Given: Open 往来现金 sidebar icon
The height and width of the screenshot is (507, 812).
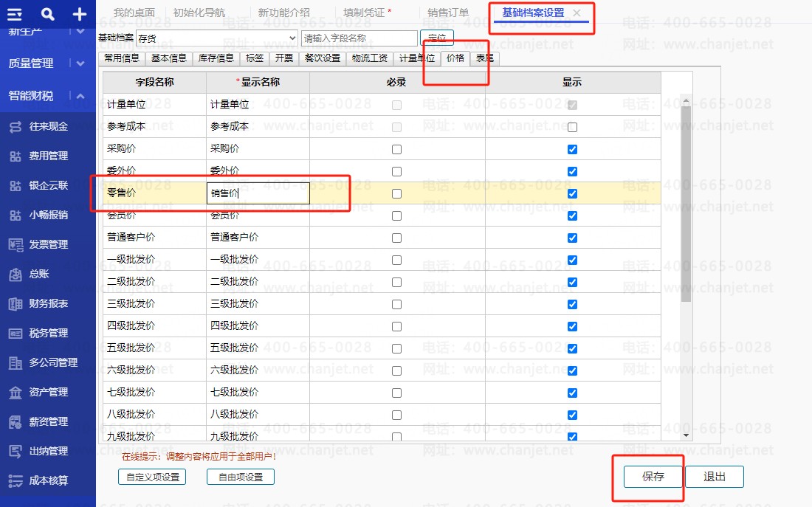Looking at the screenshot, I should [16, 126].
